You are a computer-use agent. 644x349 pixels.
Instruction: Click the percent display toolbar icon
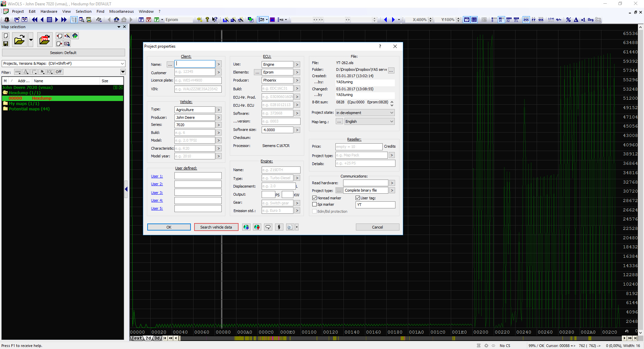click(x=568, y=20)
